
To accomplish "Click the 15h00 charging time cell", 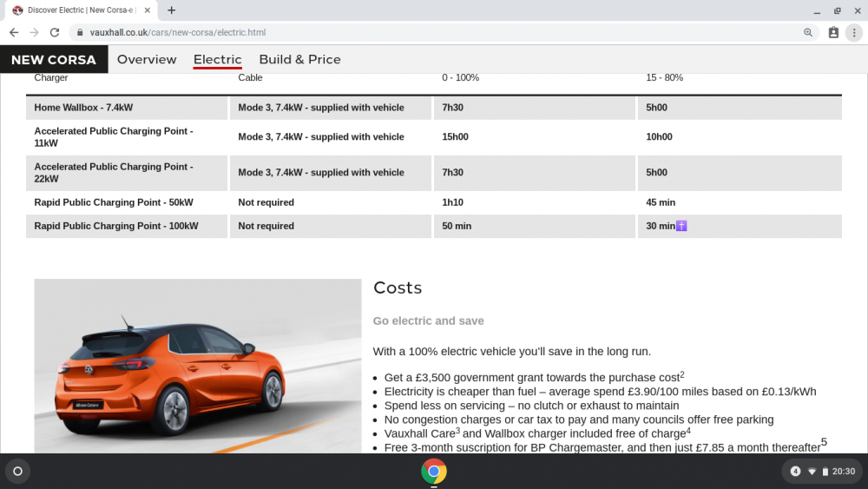I will coord(534,137).
